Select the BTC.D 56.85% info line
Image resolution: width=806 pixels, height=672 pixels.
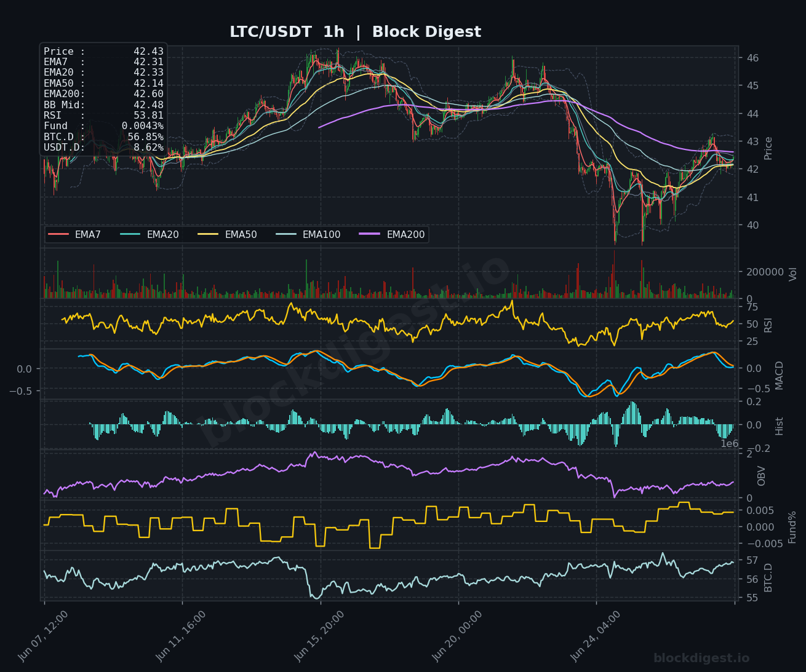pyautogui.click(x=103, y=137)
